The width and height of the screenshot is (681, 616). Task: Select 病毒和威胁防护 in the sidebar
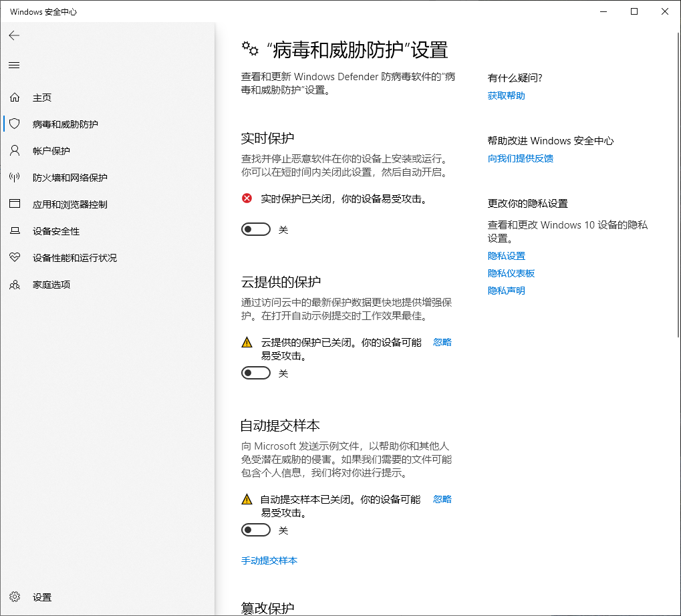click(x=108, y=124)
